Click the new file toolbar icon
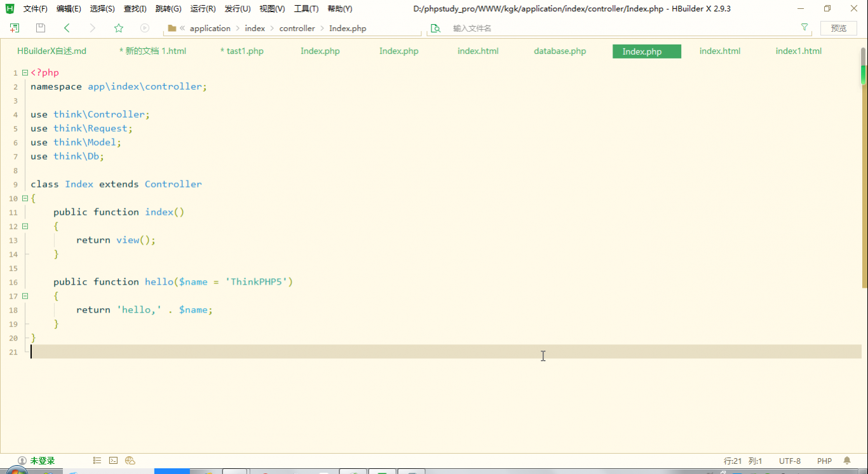 pyautogui.click(x=15, y=28)
